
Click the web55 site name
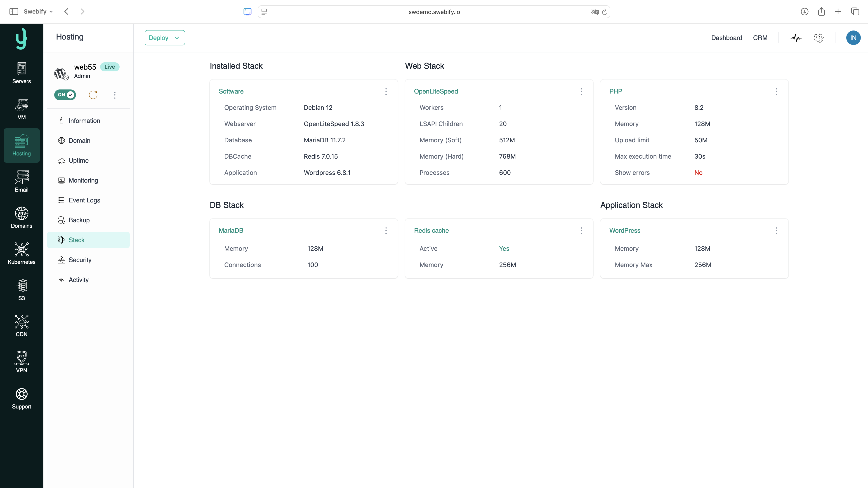click(85, 67)
